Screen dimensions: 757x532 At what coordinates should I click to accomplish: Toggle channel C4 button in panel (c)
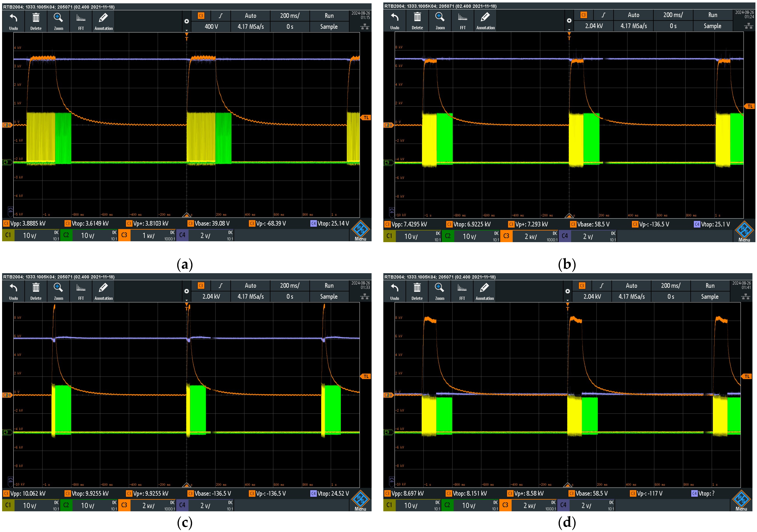(x=182, y=505)
